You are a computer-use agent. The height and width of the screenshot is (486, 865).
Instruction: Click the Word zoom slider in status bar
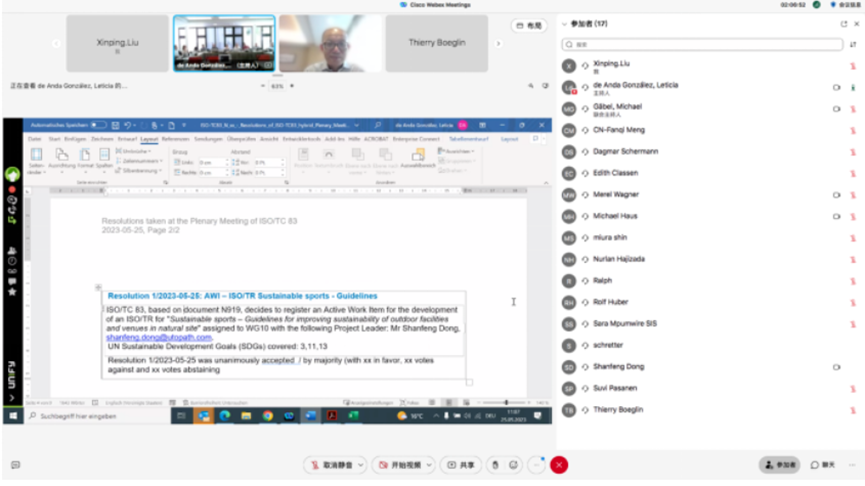[506, 402]
